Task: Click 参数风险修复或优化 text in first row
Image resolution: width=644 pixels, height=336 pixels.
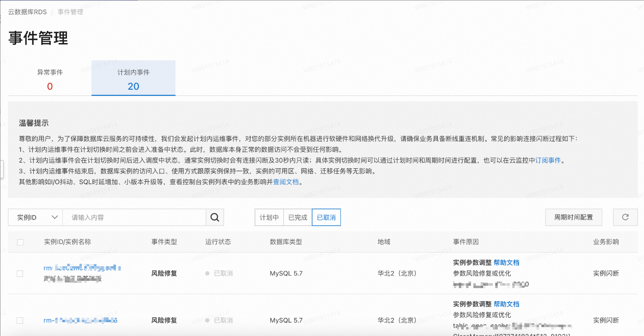Action: pos(482,274)
